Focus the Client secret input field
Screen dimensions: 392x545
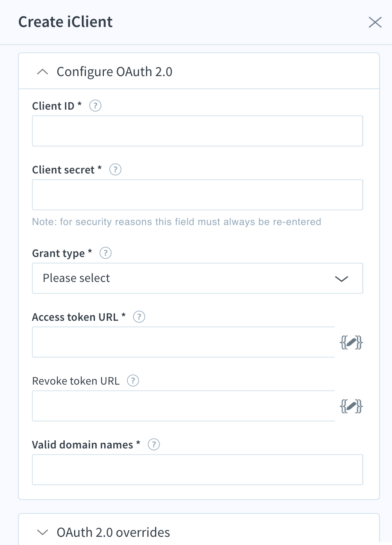point(198,195)
